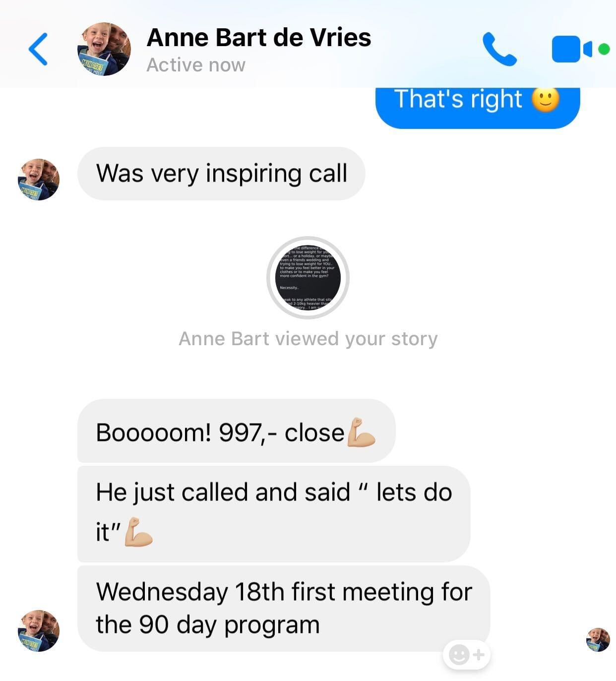Tap the small read-receipt avatar
The image size is (616, 681).
(598, 639)
